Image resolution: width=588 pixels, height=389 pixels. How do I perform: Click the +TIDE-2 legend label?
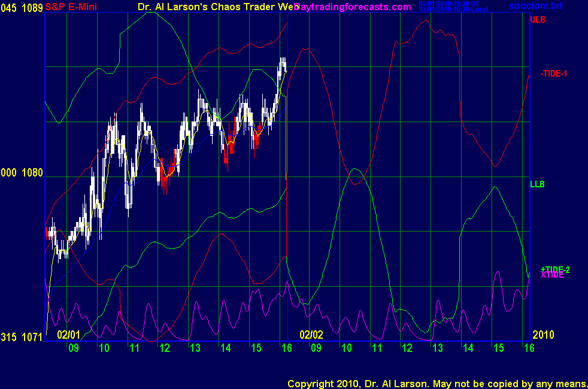[x=555, y=269]
